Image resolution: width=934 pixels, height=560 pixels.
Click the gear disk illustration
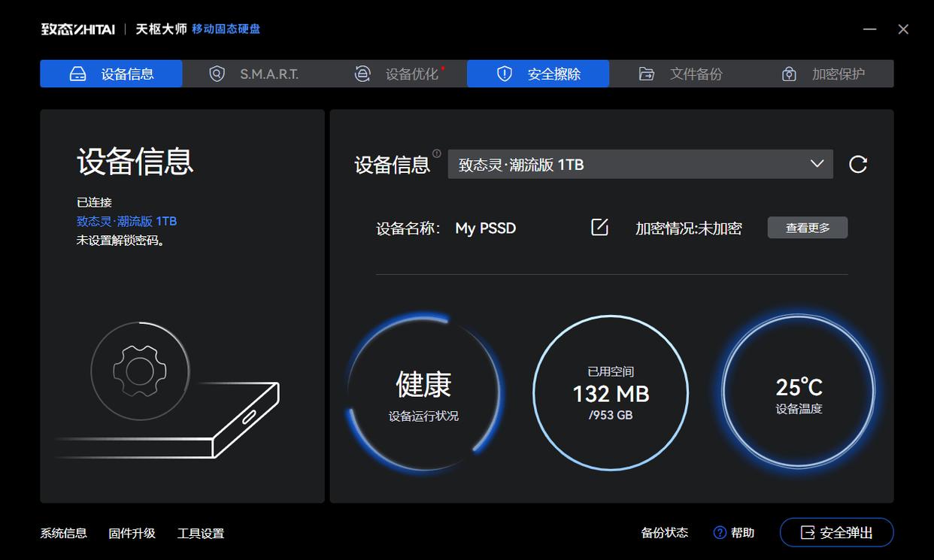(167, 391)
